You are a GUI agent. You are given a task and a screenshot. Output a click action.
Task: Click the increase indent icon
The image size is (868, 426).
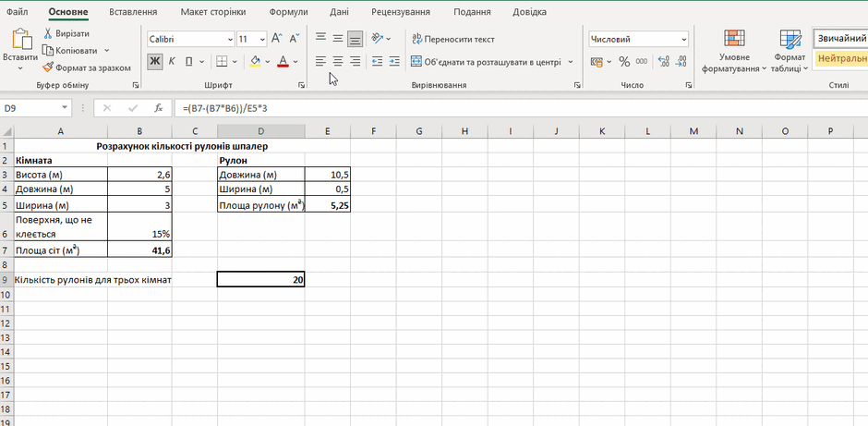394,62
